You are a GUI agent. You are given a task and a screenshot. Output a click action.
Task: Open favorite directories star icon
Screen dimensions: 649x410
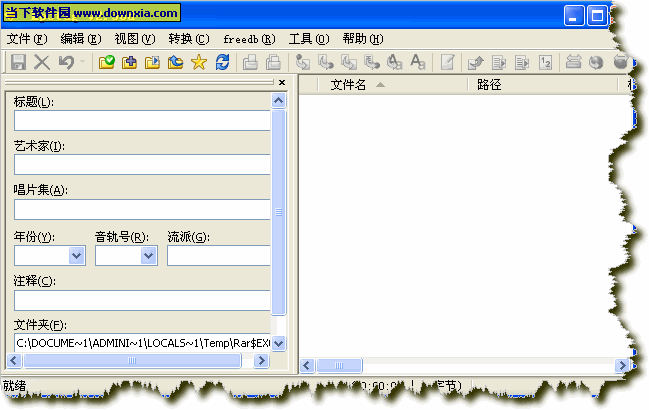(199, 62)
